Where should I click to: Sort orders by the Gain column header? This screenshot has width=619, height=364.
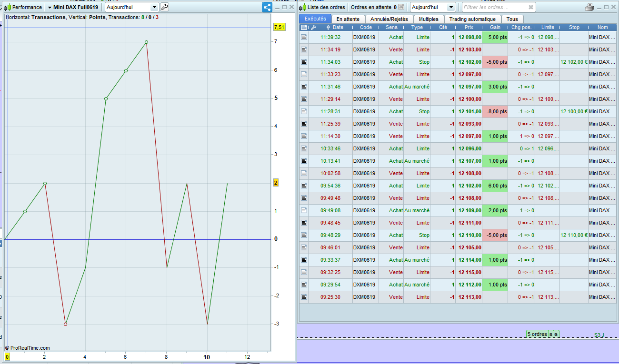click(495, 28)
